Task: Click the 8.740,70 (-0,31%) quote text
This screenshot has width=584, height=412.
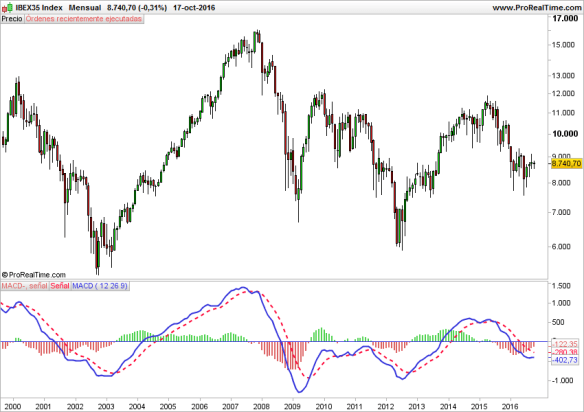Action: point(137,7)
